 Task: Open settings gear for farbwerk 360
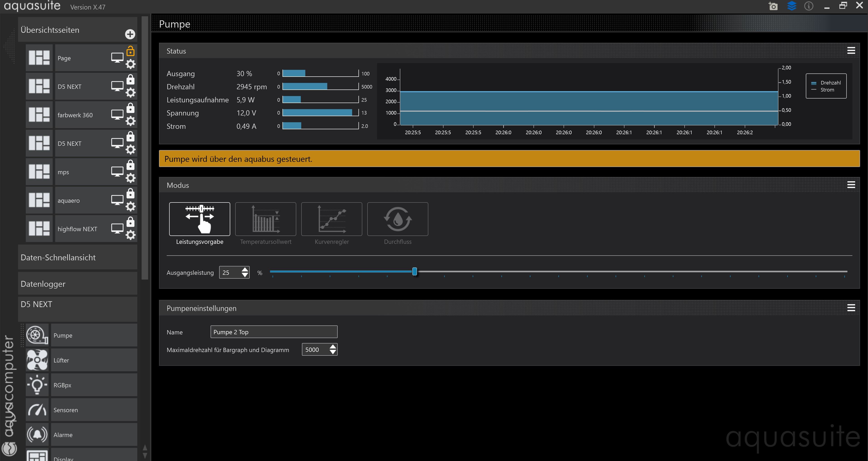130,121
